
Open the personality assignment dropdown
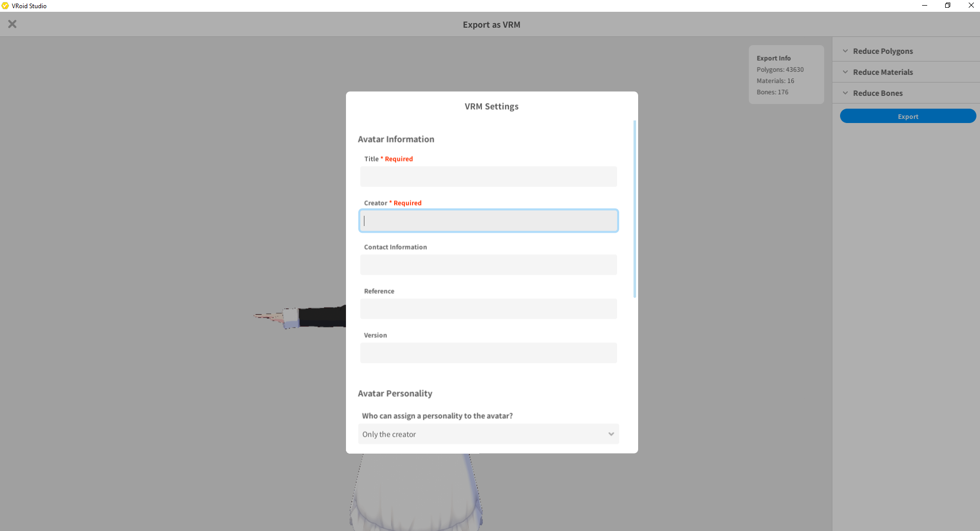(488, 434)
